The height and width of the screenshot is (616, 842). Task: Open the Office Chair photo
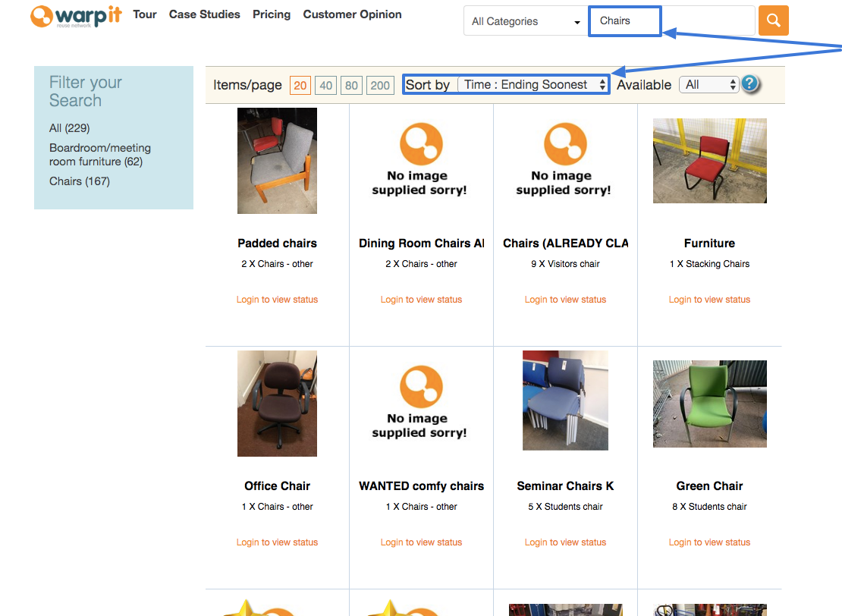tap(277, 404)
